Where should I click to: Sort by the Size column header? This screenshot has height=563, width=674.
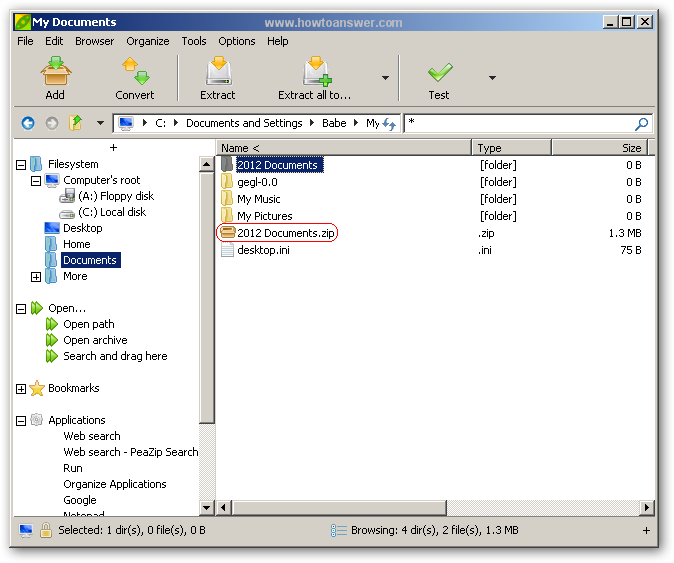(x=600, y=148)
